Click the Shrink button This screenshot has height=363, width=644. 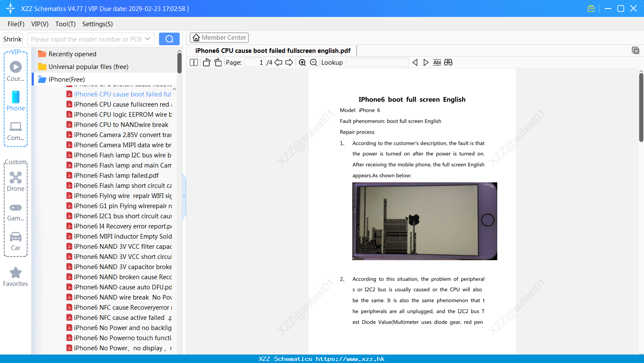coord(13,39)
